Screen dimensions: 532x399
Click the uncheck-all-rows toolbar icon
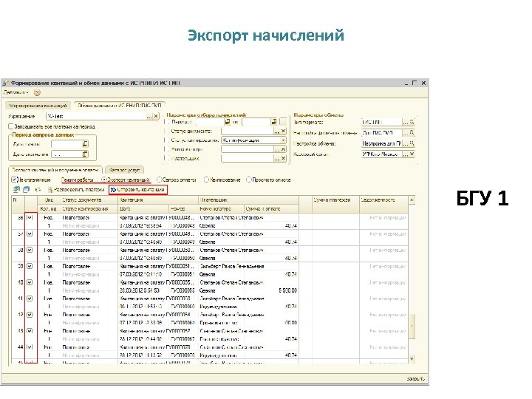click(26, 190)
